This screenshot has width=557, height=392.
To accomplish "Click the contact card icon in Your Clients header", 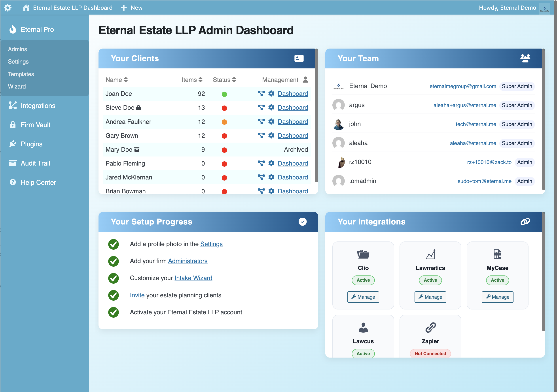I will coord(299,58).
